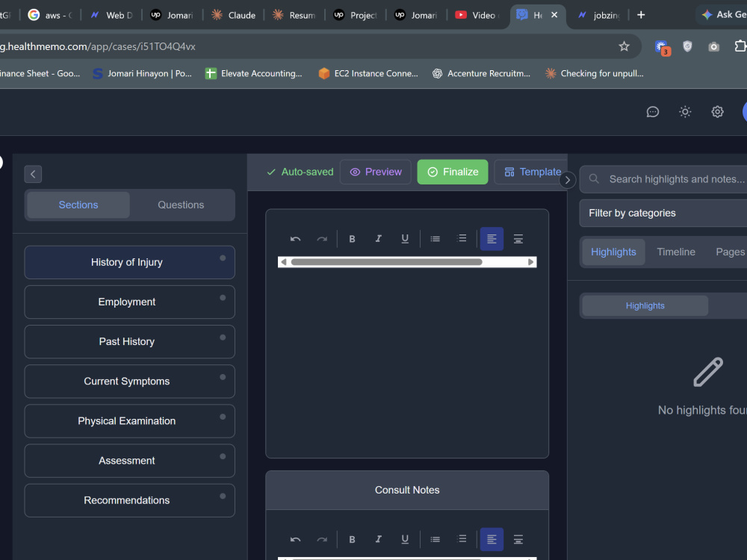Bookmark this page with star icon

click(x=624, y=46)
